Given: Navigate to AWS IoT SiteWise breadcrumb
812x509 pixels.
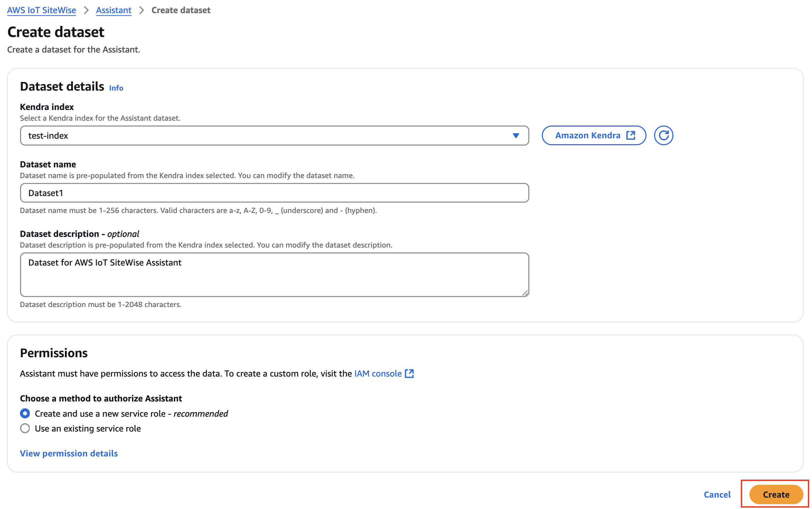Looking at the screenshot, I should point(41,10).
